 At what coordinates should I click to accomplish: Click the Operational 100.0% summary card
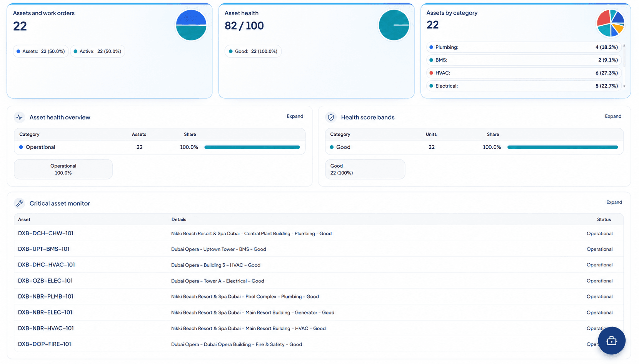pos(63,169)
